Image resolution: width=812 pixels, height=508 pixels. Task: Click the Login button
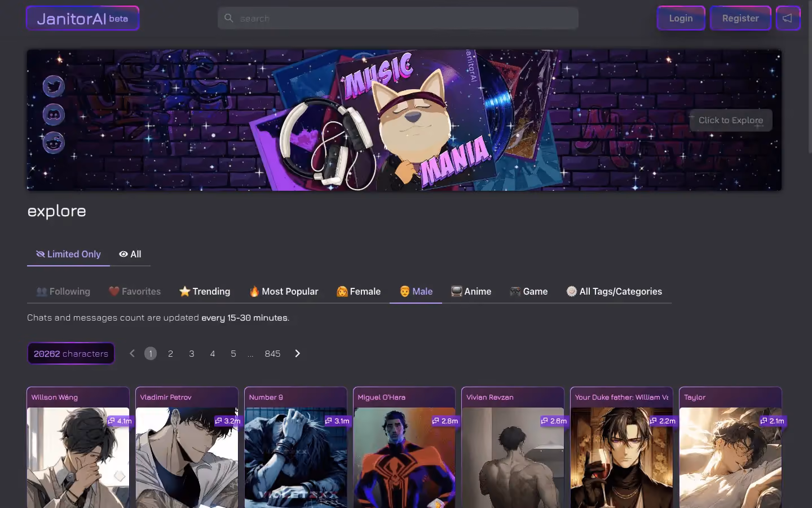point(681,18)
